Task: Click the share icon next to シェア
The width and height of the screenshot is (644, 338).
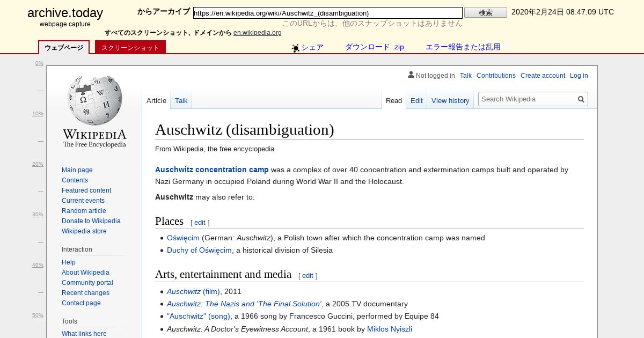Action: (296, 48)
